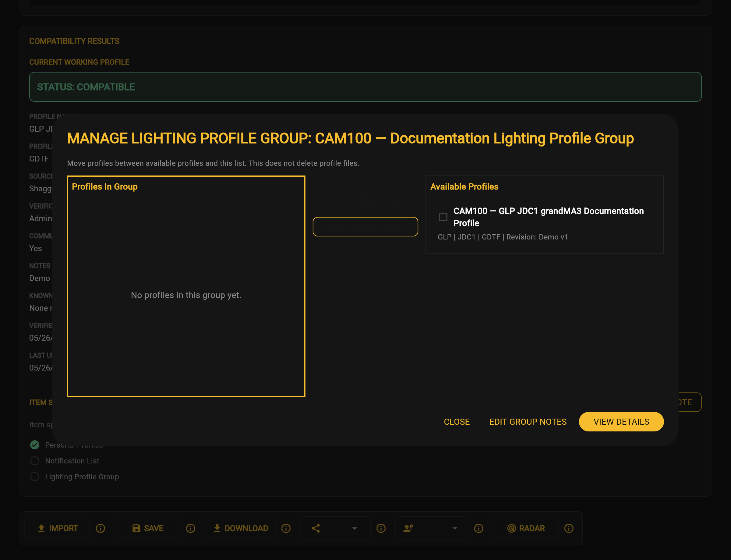Click the View Details button
This screenshot has height=560, width=731.
point(621,422)
